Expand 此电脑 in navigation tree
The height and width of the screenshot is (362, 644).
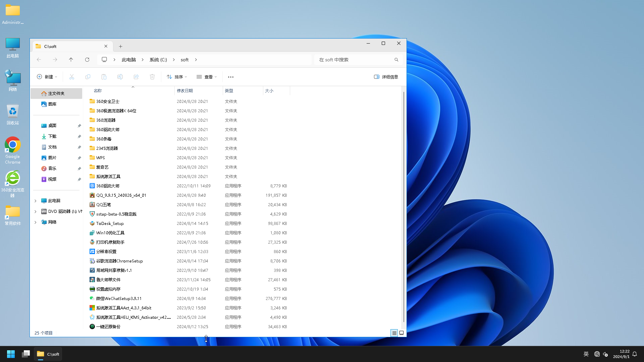(36, 201)
